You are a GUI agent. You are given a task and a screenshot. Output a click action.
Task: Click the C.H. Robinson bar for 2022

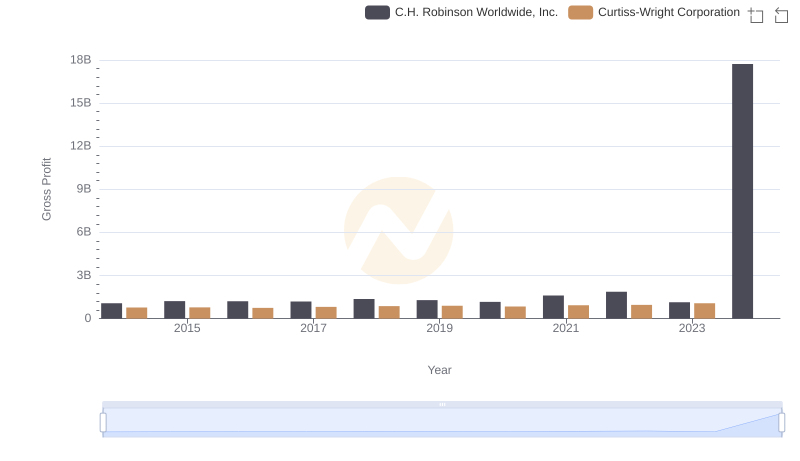pos(616,305)
